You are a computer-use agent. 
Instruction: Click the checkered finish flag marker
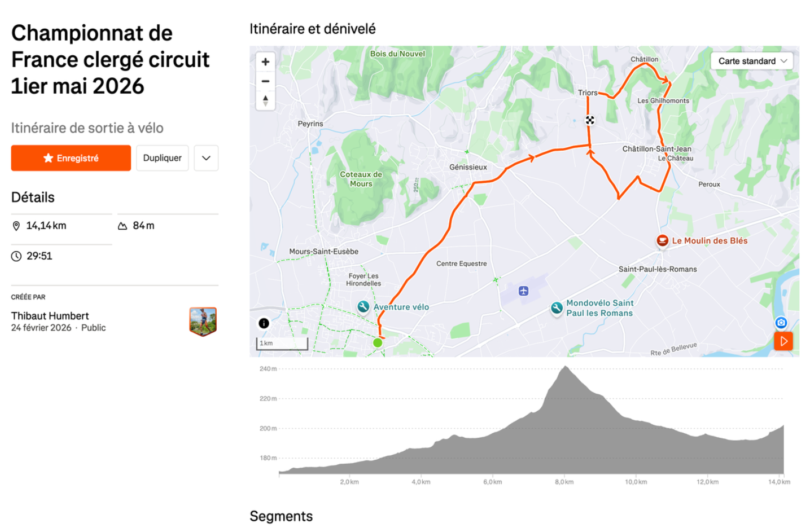590,120
